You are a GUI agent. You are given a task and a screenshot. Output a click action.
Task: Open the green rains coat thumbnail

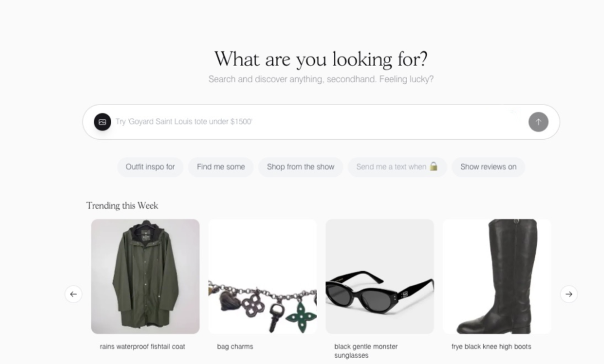pos(145,276)
